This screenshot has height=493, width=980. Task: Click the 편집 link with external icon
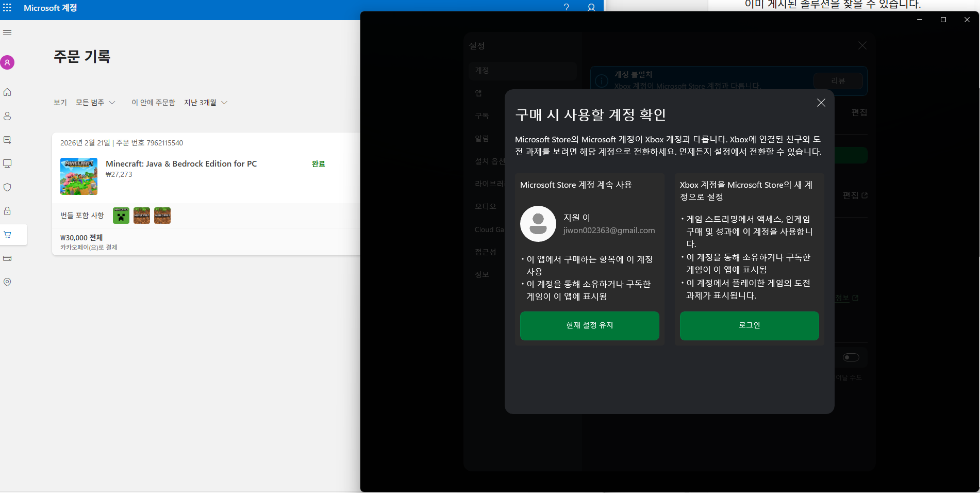pyautogui.click(x=855, y=195)
